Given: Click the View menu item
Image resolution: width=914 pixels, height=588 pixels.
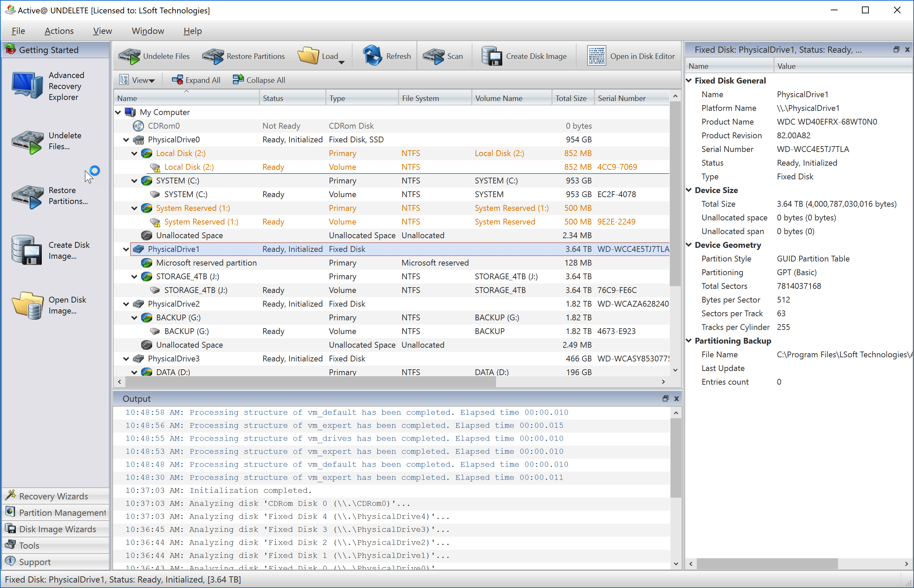Looking at the screenshot, I should pos(102,30).
